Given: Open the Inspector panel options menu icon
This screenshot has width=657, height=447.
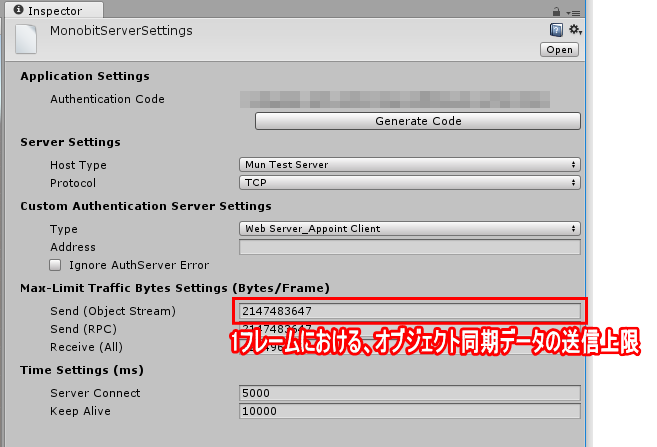Looking at the screenshot, I should (574, 13).
